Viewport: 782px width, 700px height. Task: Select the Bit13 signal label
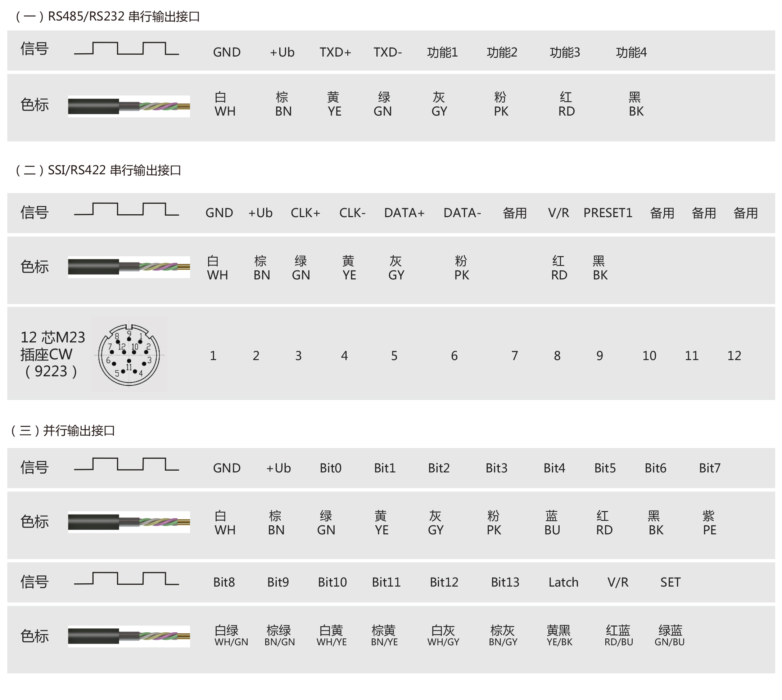505,582
